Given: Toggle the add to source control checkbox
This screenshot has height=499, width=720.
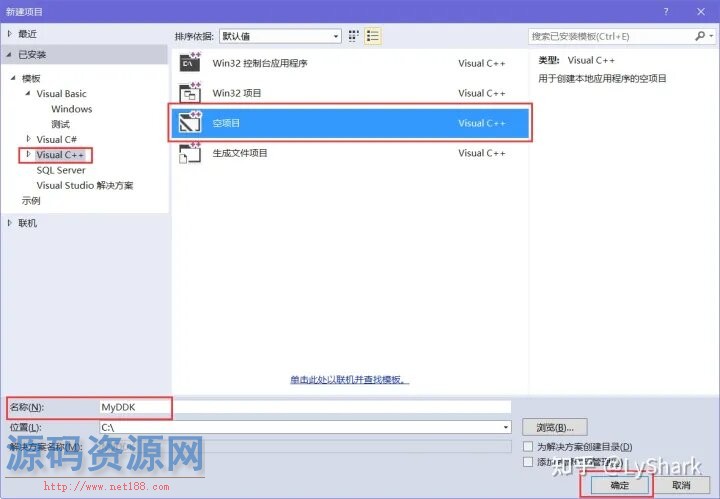Looking at the screenshot, I should pos(528,462).
